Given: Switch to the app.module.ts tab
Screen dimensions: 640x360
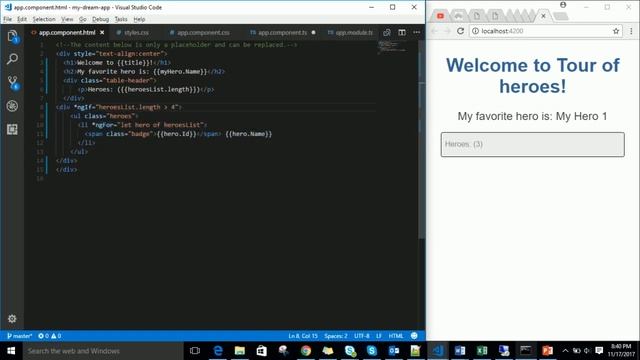Looking at the screenshot, I should point(353,33).
